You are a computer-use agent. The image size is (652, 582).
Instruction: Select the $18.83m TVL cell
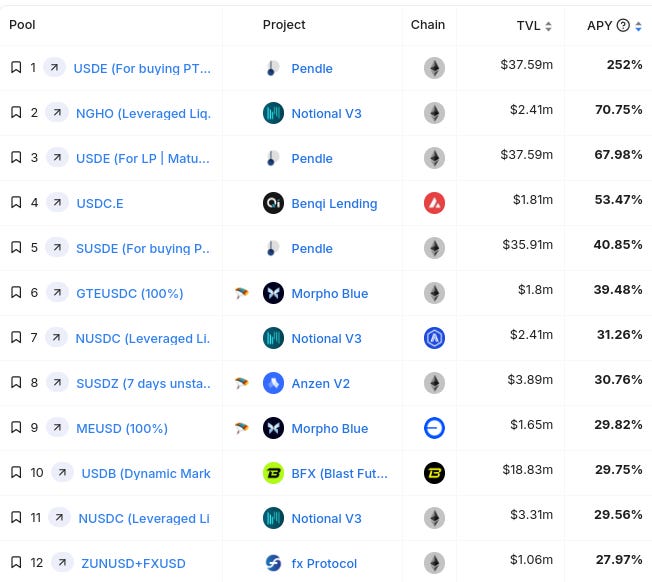[528, 470]
